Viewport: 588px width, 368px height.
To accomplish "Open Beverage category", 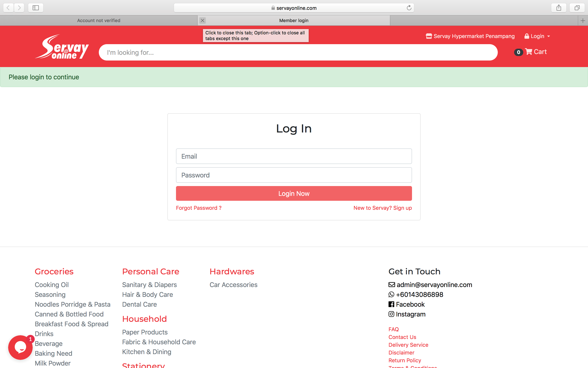I will click(x=49, y=344).
